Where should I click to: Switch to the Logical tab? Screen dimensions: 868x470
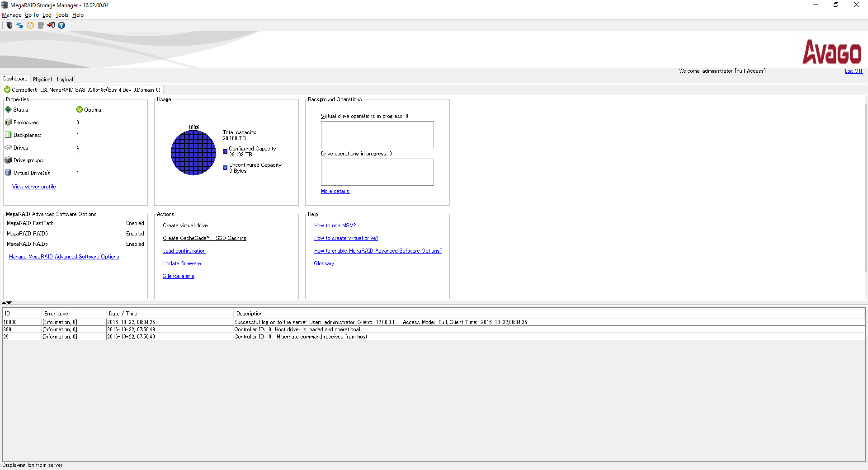point(65,79)
